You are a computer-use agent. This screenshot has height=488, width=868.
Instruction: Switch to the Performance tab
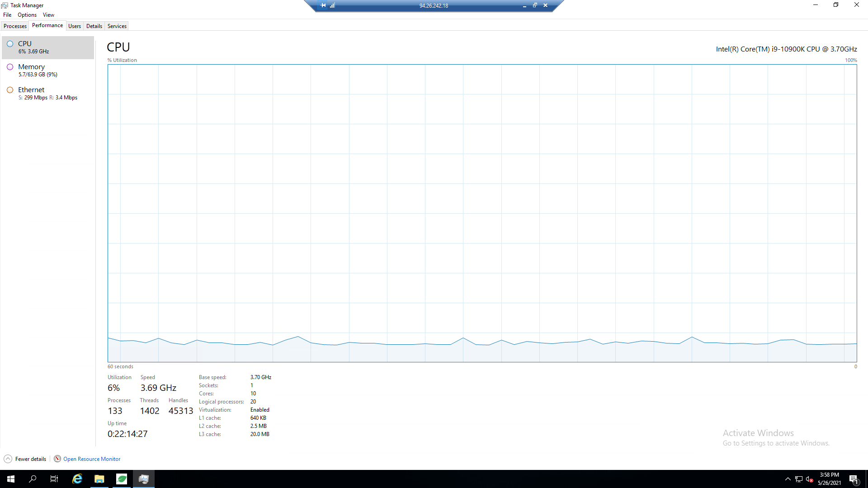(x=47, y=25)
